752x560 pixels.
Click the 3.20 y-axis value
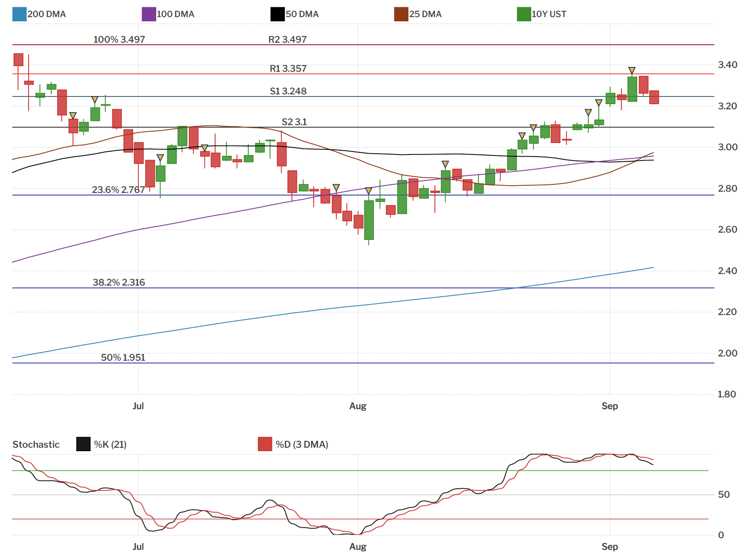pos(728,106)
